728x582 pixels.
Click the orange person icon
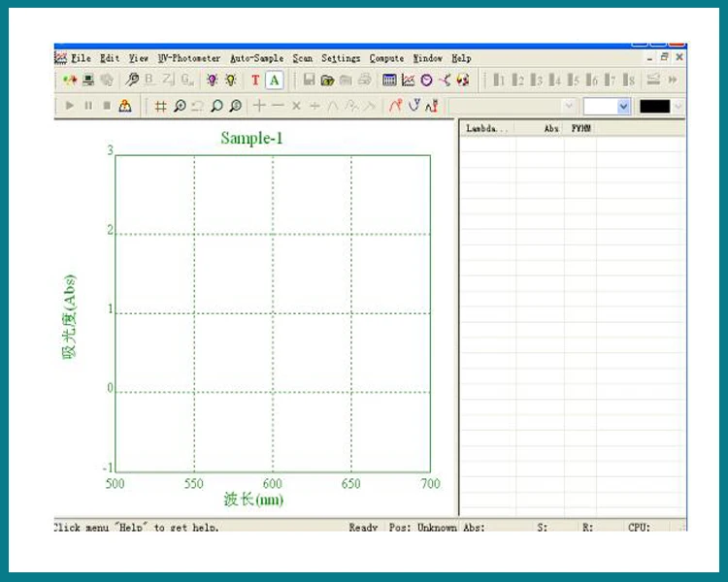click(125, 106)
